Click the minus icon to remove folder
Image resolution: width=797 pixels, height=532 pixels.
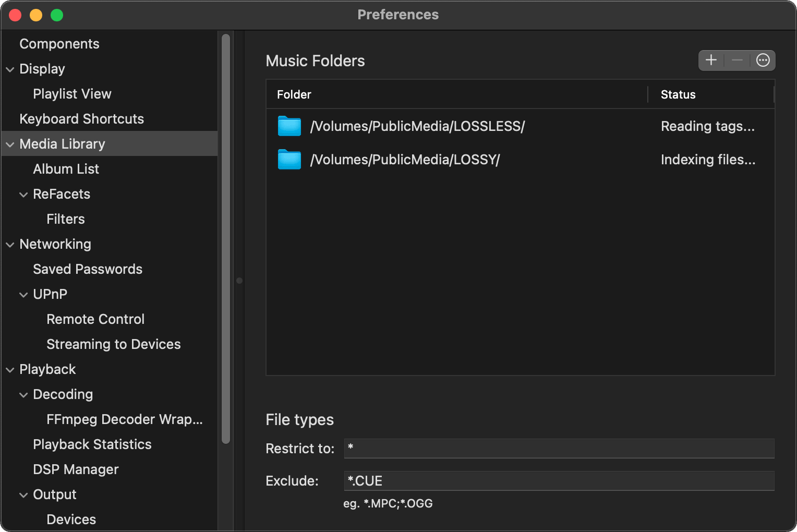(737, 61)
